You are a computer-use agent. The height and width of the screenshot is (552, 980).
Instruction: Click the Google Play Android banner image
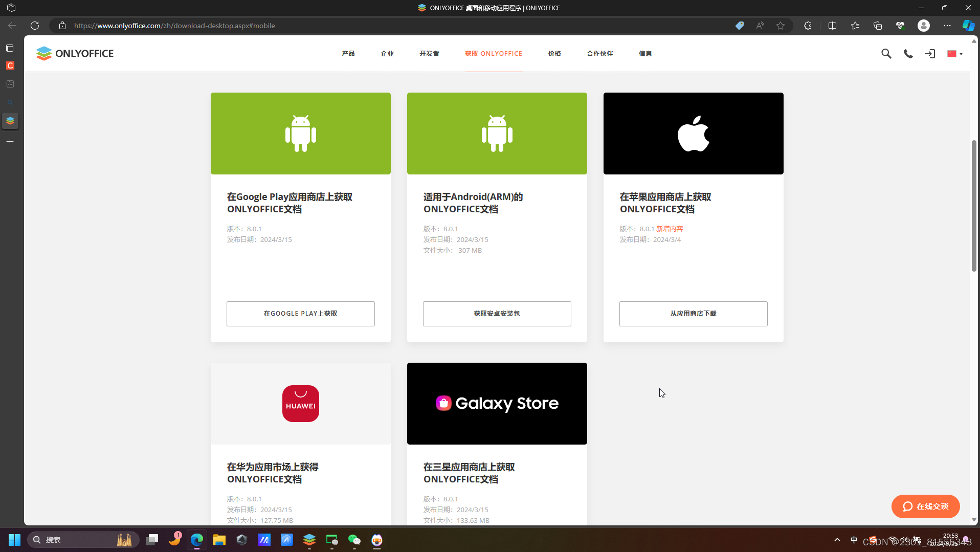pyautogui.click(x=301, y=134)
